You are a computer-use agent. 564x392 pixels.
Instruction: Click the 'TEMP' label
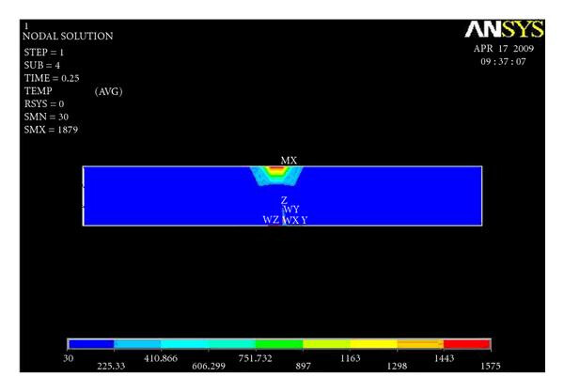point(39,91)
